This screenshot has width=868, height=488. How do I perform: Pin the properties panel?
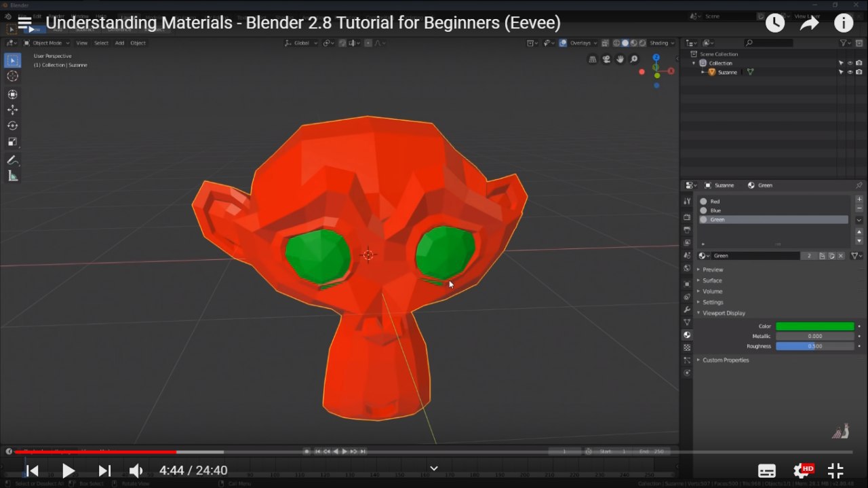coord(859,185)
